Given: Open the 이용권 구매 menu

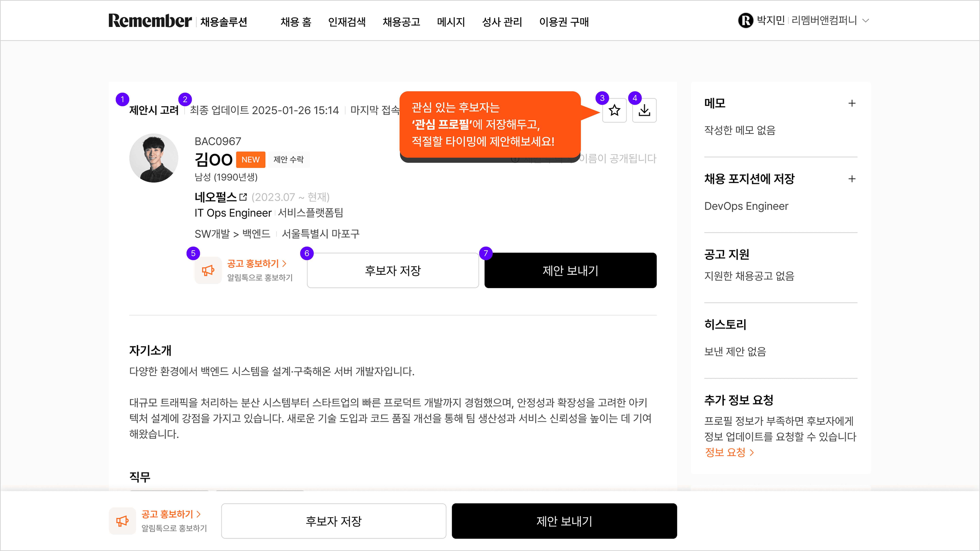Looking at the screenshot, I should [564, 22].
